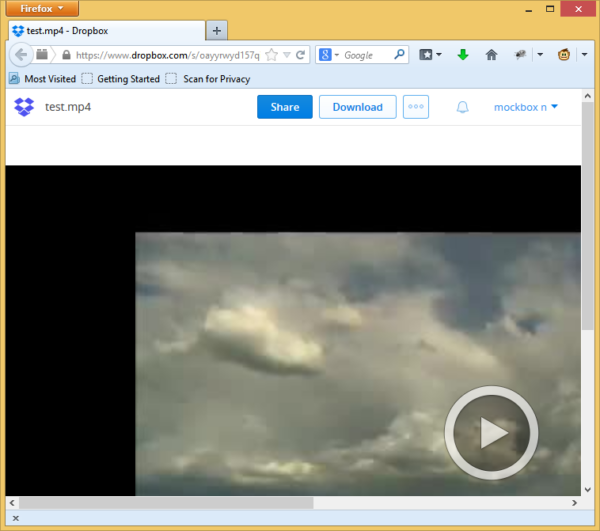Open the Google search engine selector
Screen dimensions: 600x531
328,55
